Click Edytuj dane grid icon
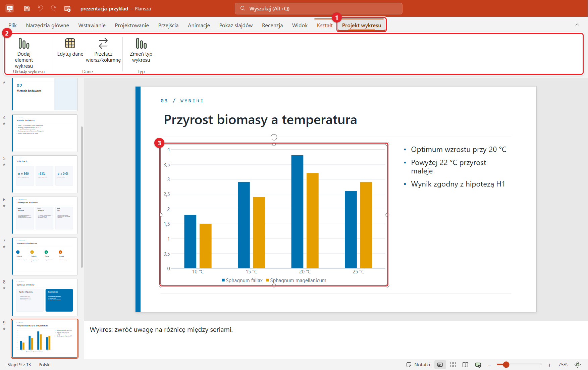 coord(70,43)
